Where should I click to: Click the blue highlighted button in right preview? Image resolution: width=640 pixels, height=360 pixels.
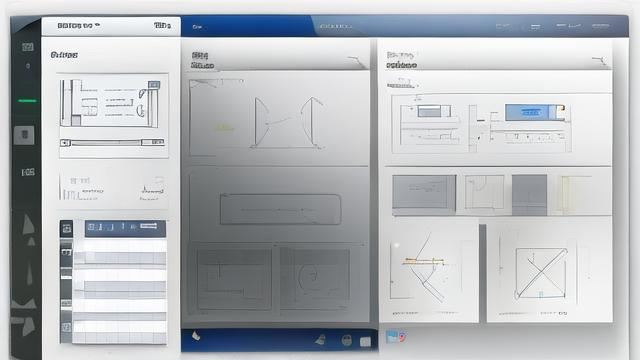pyautogui.click(x=530, y=112)
